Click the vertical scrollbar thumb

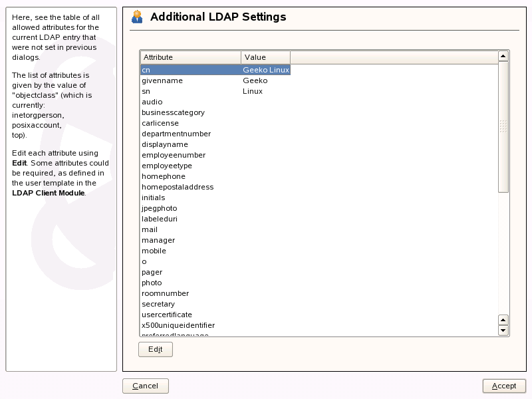coord(503,127)
